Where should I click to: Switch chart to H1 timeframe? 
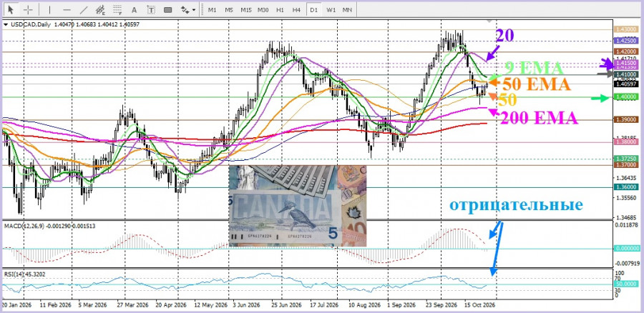(280, 9)
